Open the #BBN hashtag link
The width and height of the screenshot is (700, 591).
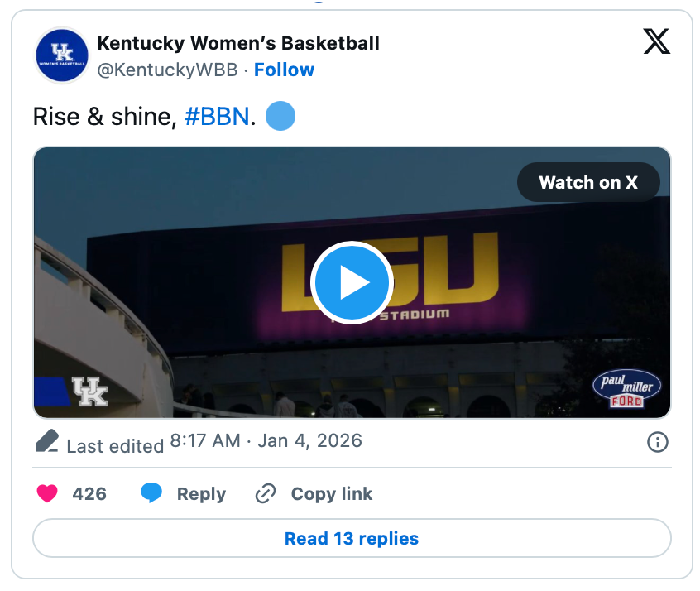click(x=216, y=117)
